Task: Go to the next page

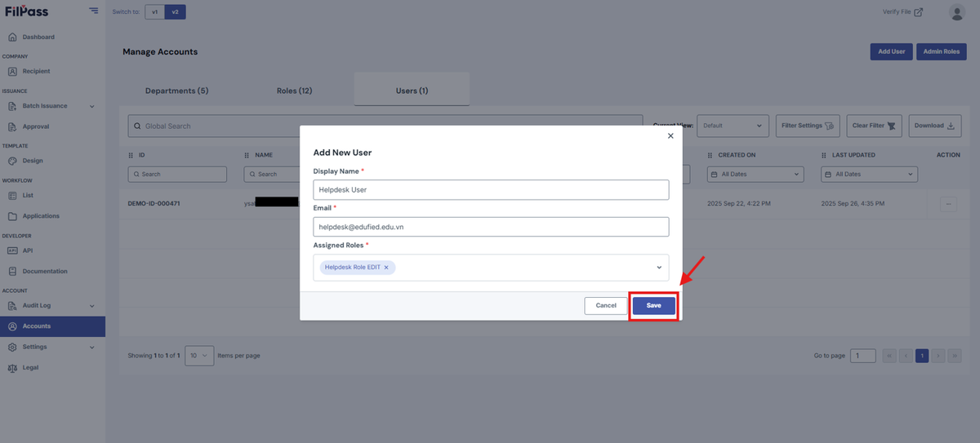Action: click(938, 356)
